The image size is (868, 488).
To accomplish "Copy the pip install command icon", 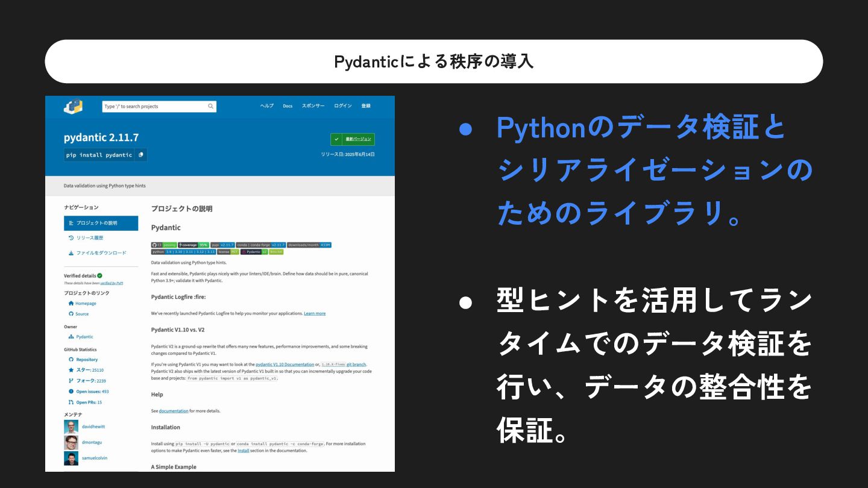I will 140,155.
